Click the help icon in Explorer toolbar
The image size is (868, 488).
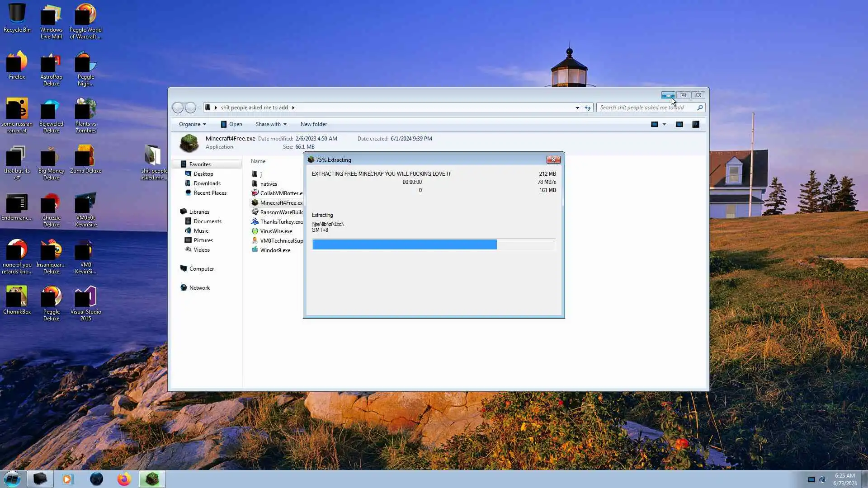click(x=696, y=124)
